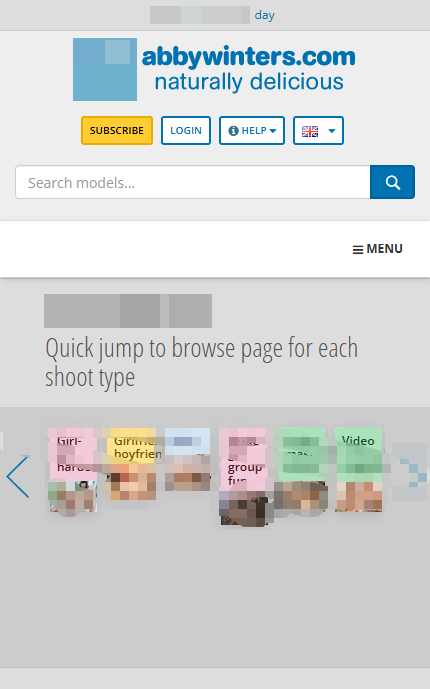Click the info icon inside HELP
The height and width of the screenshot is (689, 430).
(x=233, y=131)
